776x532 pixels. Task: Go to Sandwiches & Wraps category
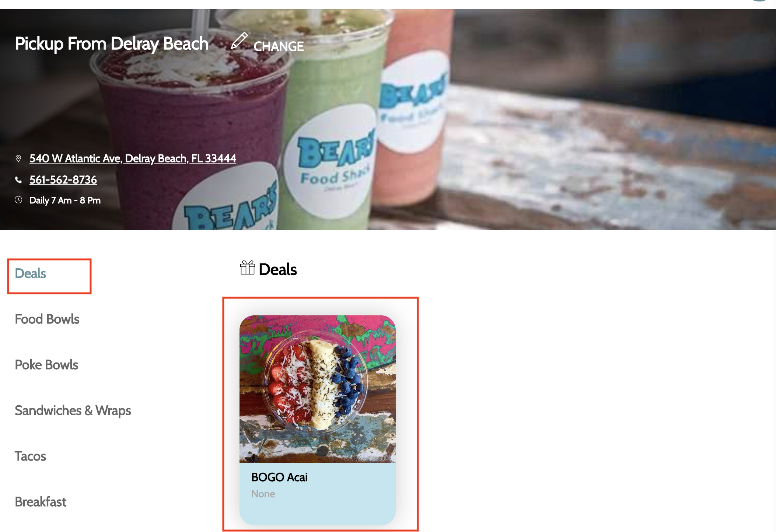(x=73, y=410)
